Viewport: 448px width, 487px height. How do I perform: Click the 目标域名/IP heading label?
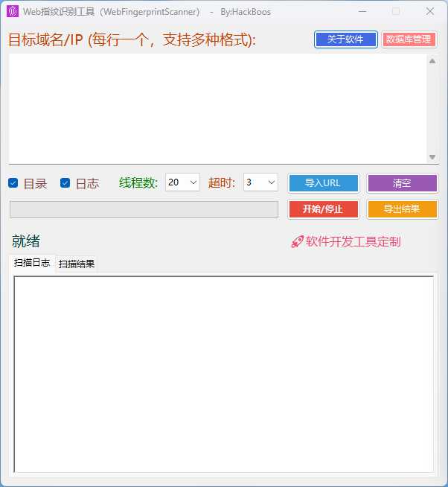click(132, 40)
